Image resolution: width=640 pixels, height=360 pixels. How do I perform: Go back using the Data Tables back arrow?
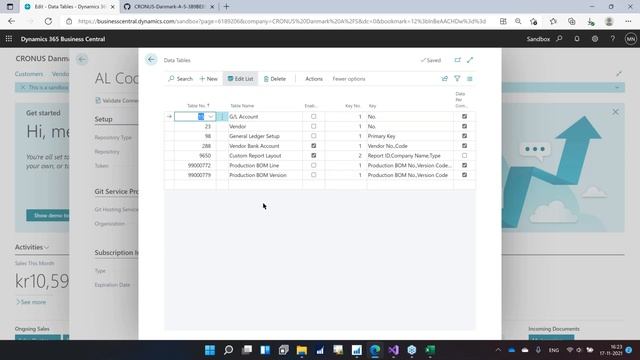point(151,60)
